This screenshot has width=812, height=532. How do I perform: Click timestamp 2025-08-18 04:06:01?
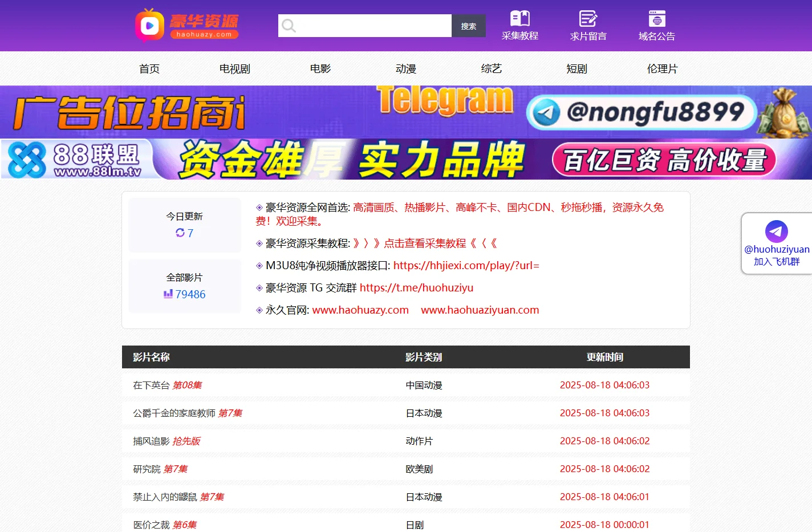(x=604, y=497)
